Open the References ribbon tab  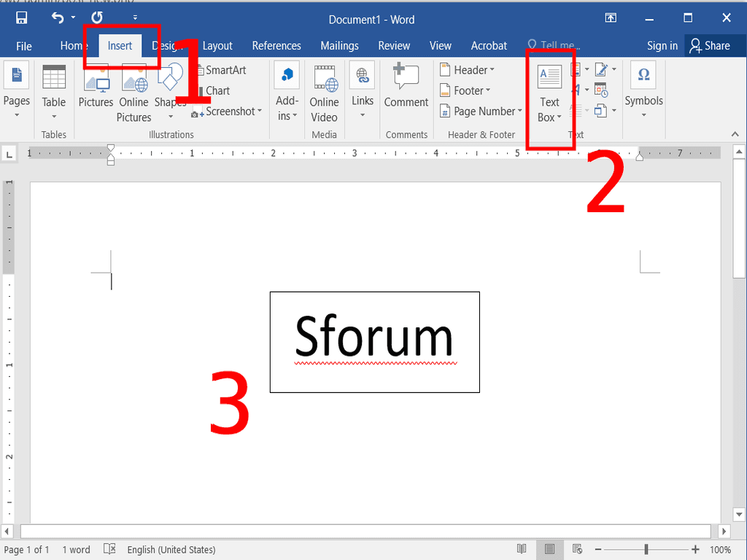276,45
